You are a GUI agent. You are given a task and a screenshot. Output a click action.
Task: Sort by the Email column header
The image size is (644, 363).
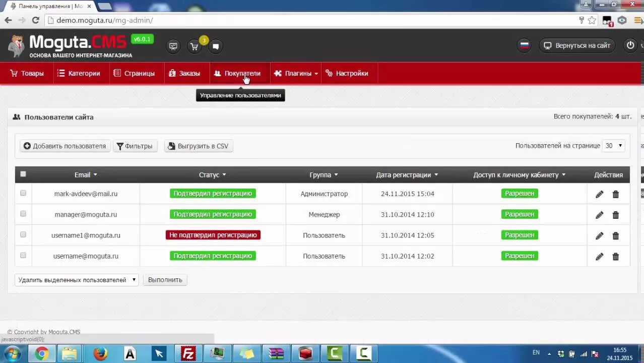click(86, 175)
